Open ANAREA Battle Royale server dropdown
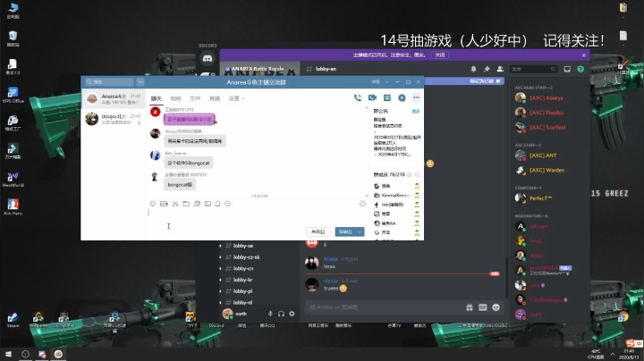The height and width of the screenshot is (361, 644). point(292,69)
